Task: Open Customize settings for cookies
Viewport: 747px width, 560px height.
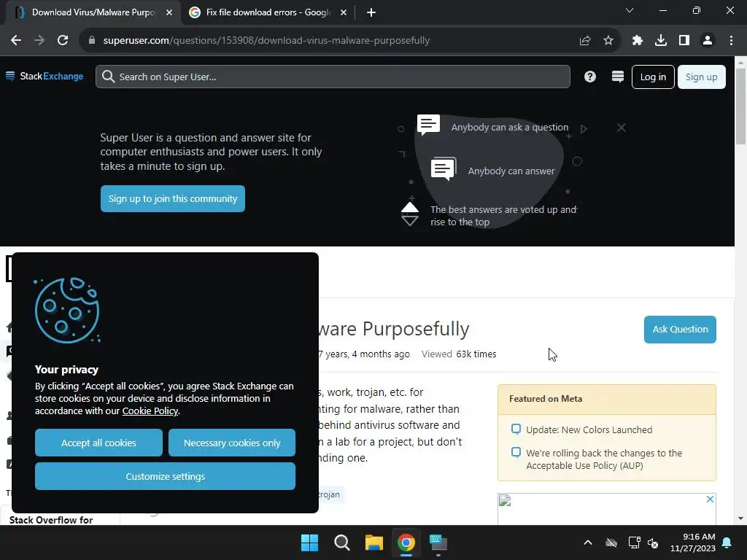Action: 166,476
